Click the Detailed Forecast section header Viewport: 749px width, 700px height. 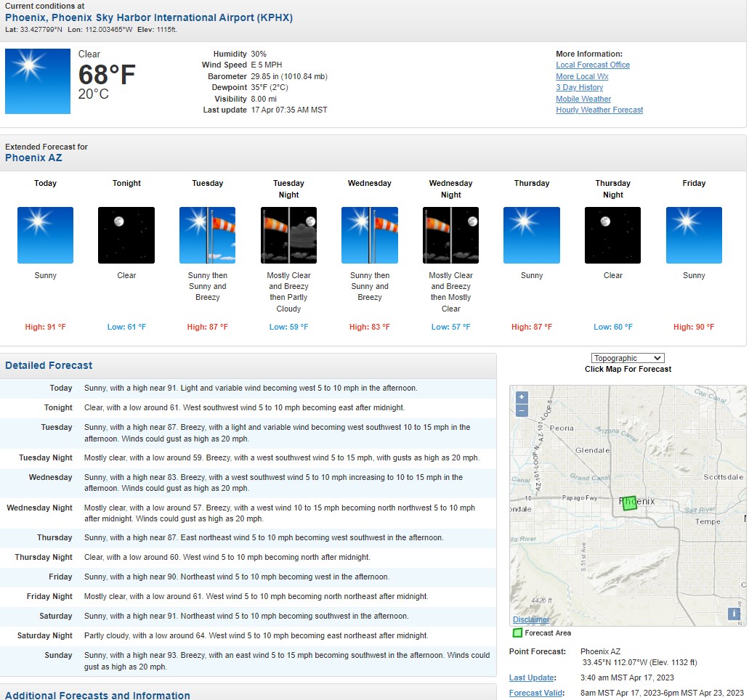(48, 365)
